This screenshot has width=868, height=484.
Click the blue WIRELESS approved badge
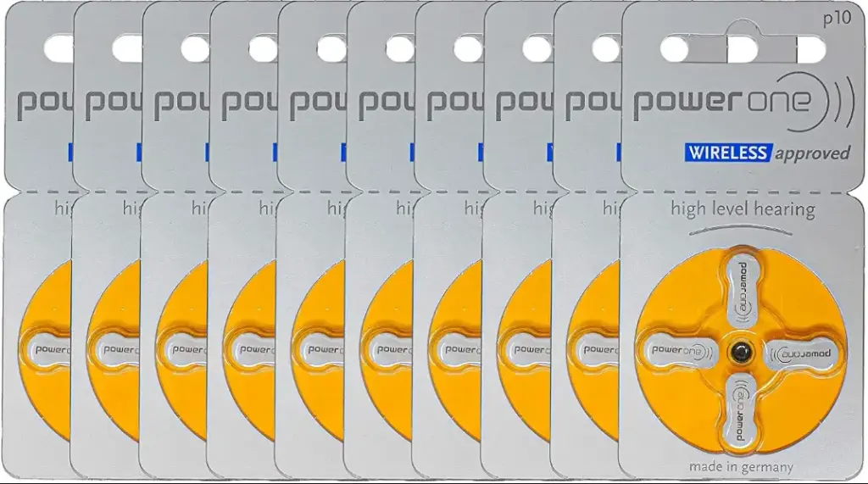click(767, 153)
